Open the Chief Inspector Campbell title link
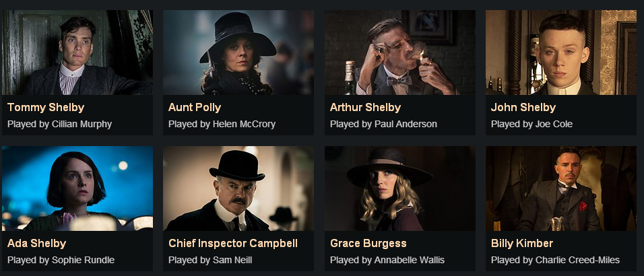This screenshot has width=644, height=276. coord(233,244)
